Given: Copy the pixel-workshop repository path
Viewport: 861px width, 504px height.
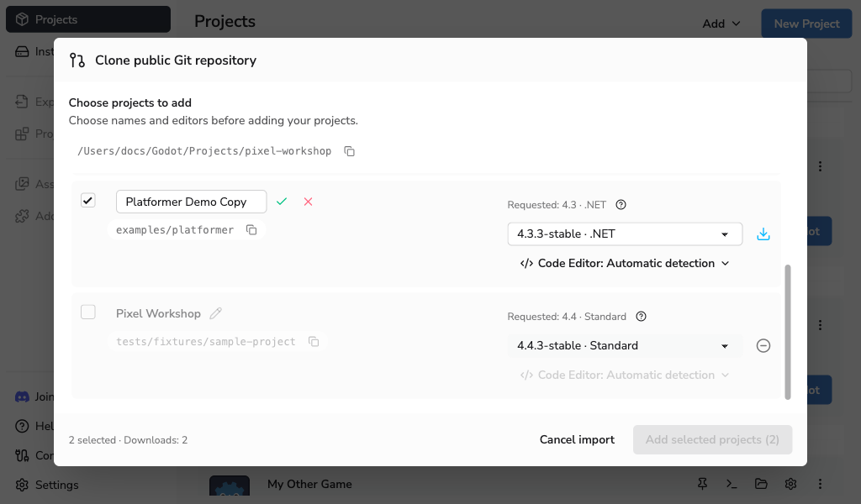Looking at the screenshot, I should point(349,151).
